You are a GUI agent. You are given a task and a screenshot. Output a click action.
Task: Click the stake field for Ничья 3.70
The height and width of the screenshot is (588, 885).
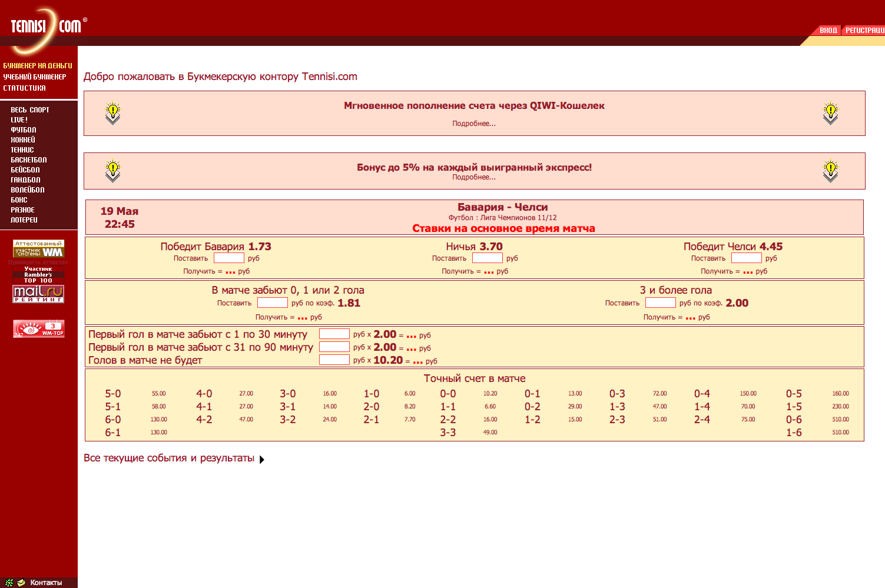(487, 258)
